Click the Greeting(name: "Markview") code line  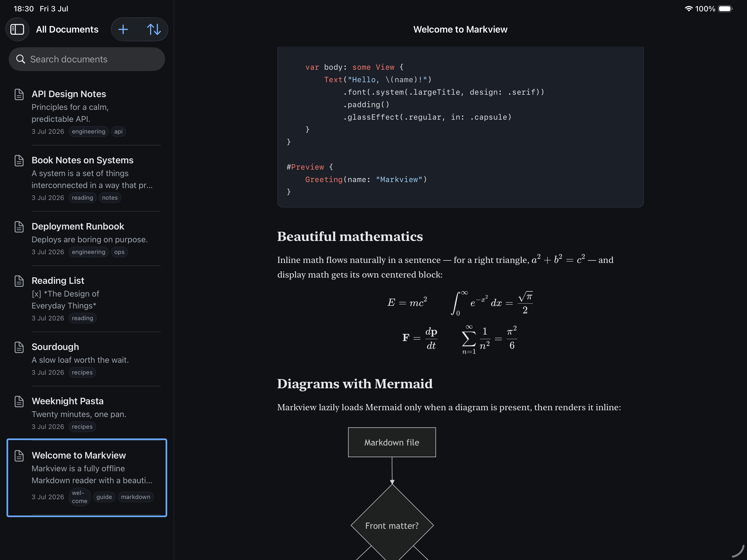tap(366, 180)
